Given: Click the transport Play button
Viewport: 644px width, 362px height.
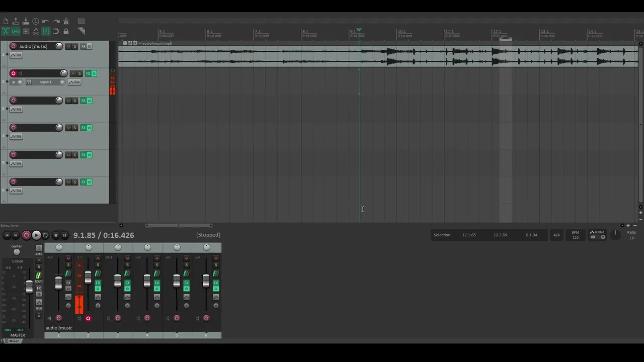Looking at the screenshot, I should [x=36, y=235].
